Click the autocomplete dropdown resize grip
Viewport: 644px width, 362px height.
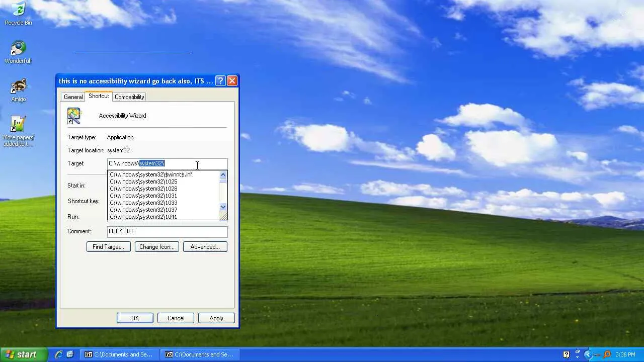coord(224,216)
